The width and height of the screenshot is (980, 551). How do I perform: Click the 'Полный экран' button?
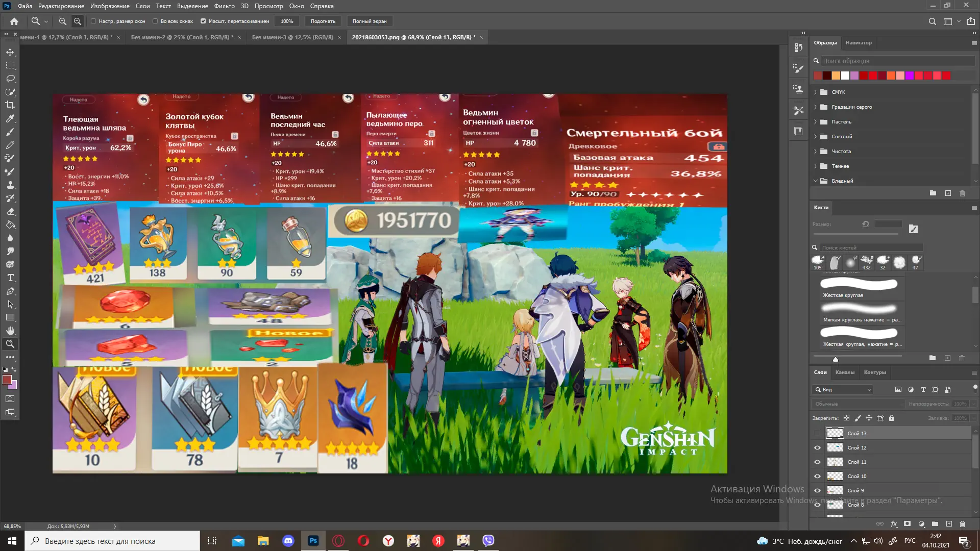pyautogui.click(x=369, y=21)
